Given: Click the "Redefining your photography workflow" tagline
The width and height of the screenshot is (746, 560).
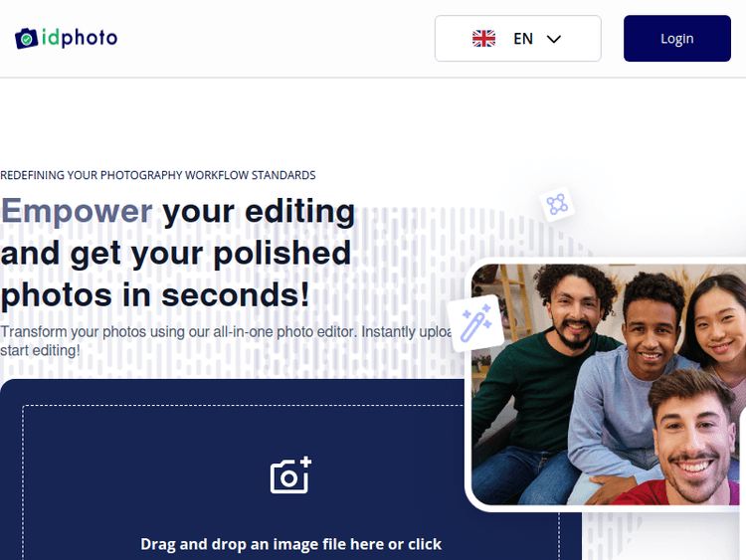Looking at the screenshot, I should point(158,175).
